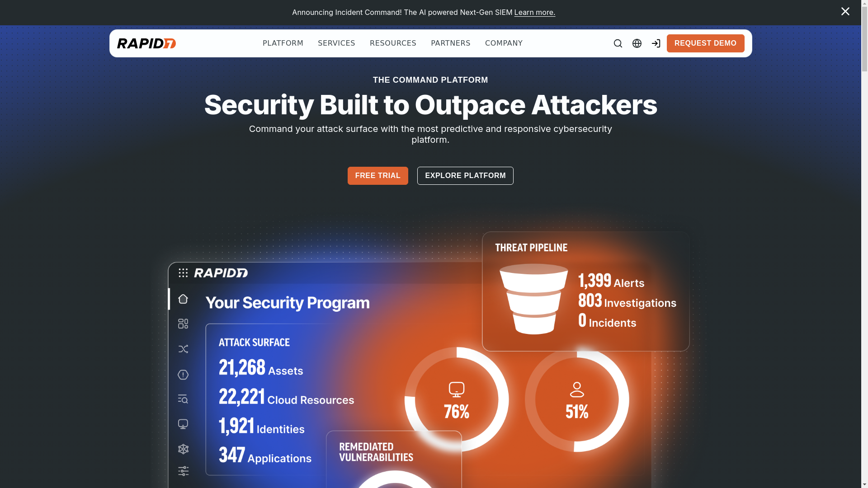The width and height of the screenshot is (868, 488).
Task: Click the dashboard grid icon in sidebar
Action: click(183, 324)
